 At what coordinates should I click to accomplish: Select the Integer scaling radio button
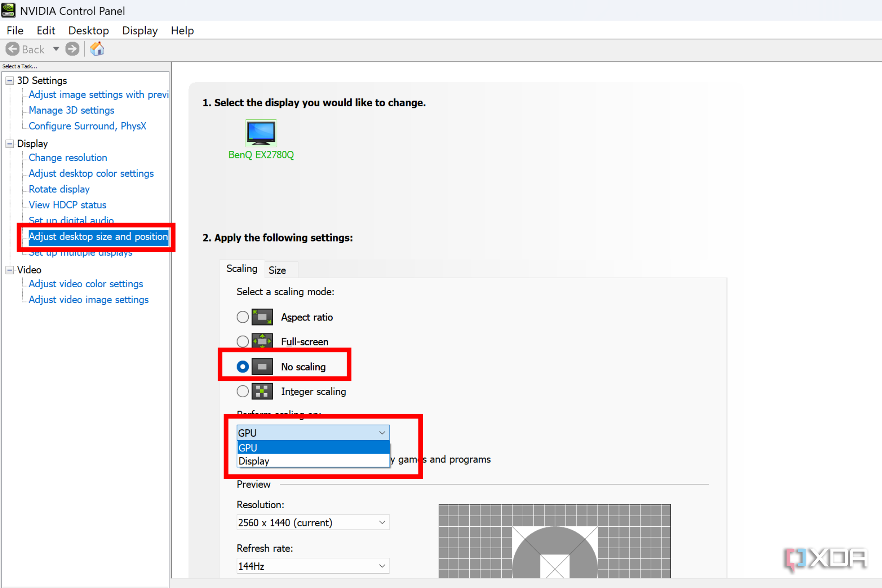tap(242, 391)
